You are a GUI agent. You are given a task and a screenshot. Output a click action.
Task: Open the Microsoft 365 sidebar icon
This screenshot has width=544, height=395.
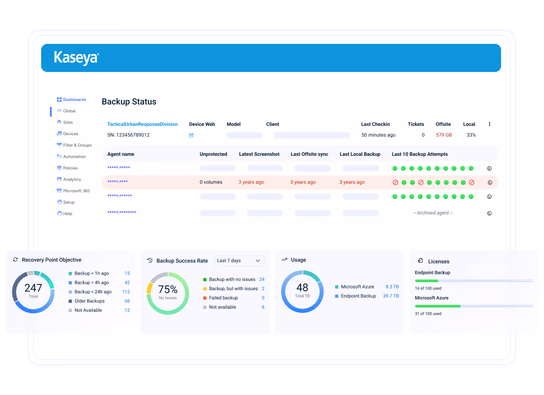pyautogui.click(x=59, y=191)
